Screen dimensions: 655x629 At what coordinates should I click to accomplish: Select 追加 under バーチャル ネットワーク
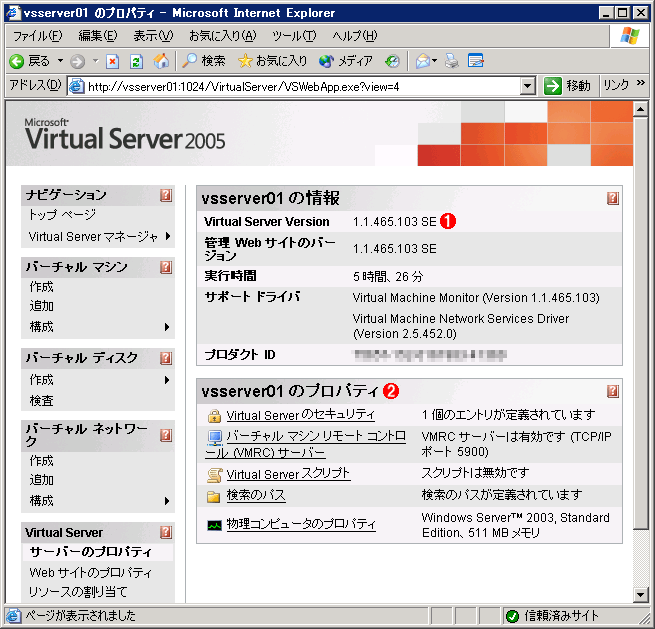41,480
